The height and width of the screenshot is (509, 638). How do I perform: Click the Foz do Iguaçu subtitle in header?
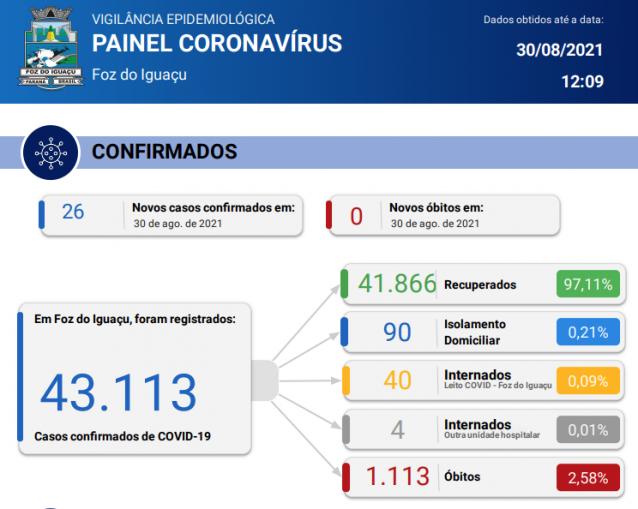[x=139, y=75]
